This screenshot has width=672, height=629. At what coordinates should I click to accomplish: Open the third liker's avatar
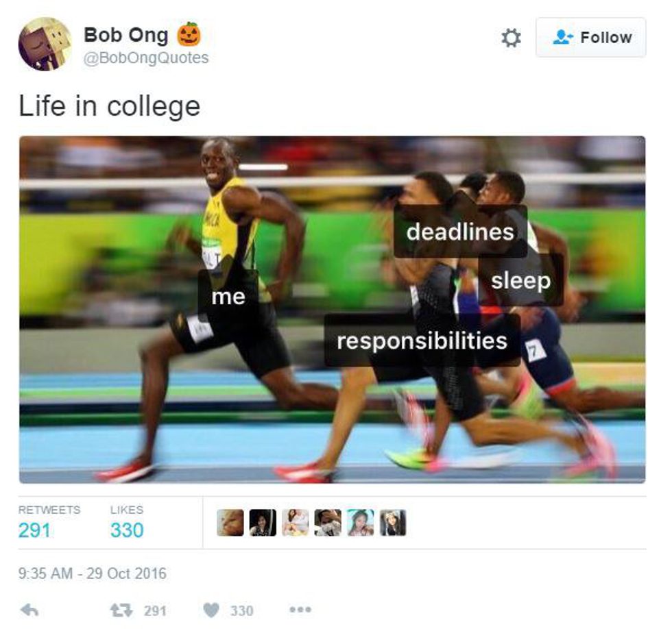click(296, 522)
